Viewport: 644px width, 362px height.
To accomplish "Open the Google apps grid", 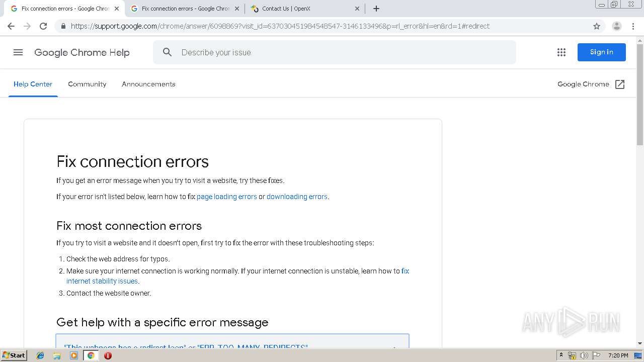I will (x=561, y=52).
